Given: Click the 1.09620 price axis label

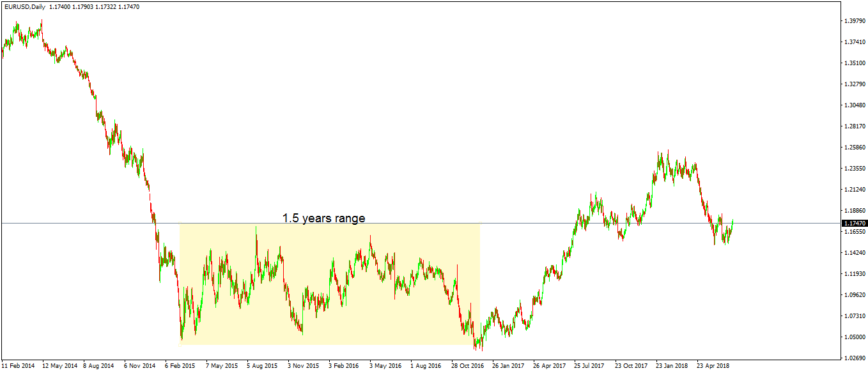Looking at the screenshot, I should tap(855, 295).
